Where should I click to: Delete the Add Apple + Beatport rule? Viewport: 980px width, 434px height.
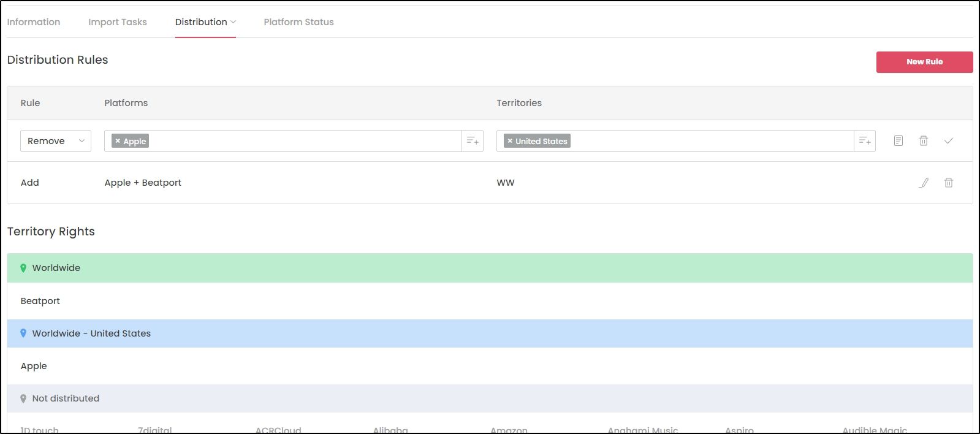click(949, 183)
